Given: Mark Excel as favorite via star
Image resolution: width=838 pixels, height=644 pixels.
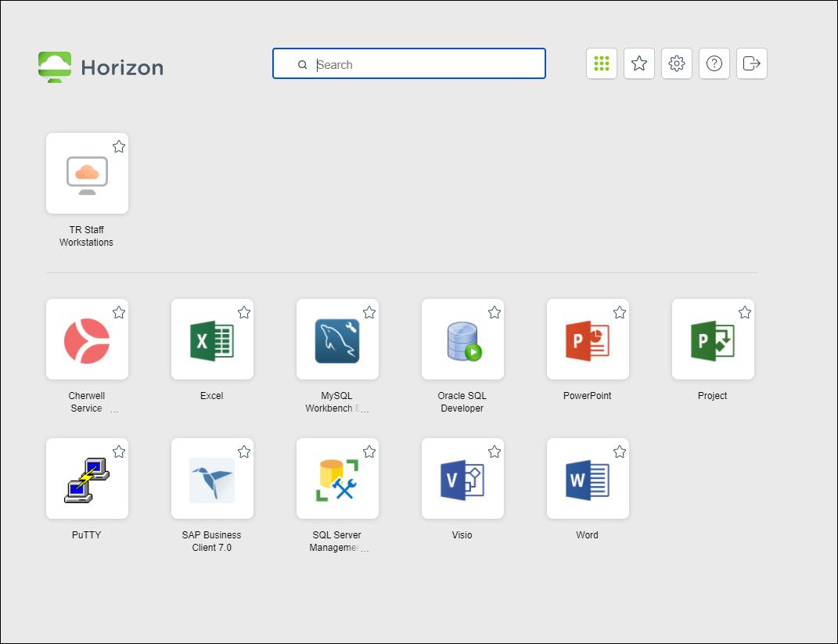Looking at the screenshot, I should [x=243, y=312].
